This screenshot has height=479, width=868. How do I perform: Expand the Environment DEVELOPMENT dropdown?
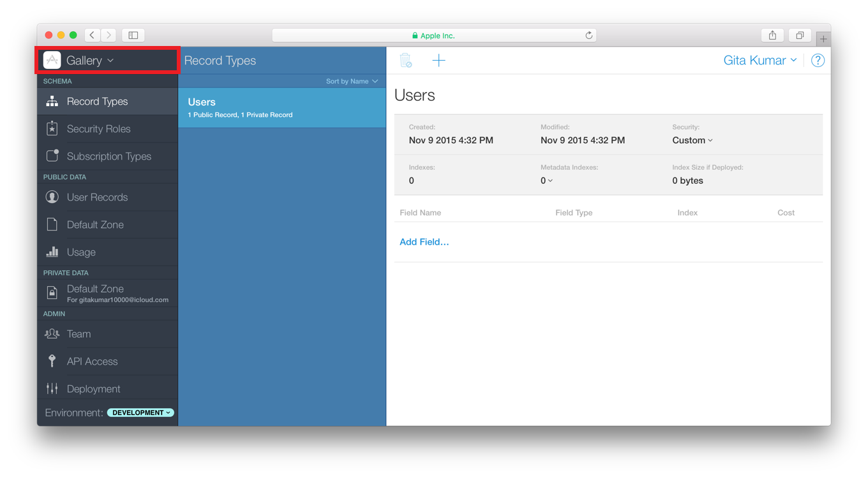tap(140, 412)
